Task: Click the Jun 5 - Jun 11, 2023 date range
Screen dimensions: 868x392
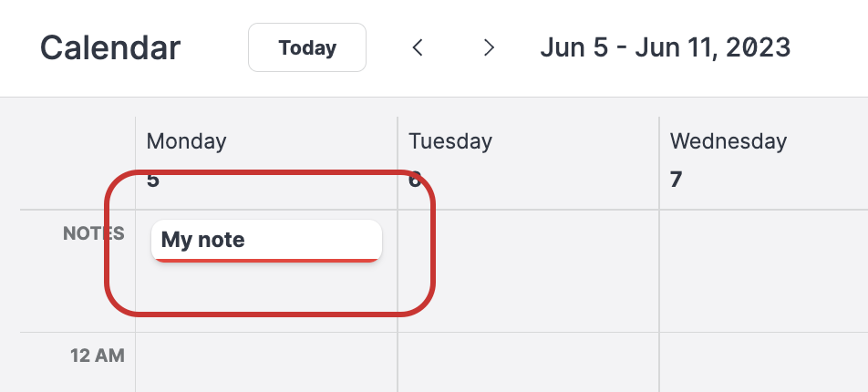Action: 665,47
